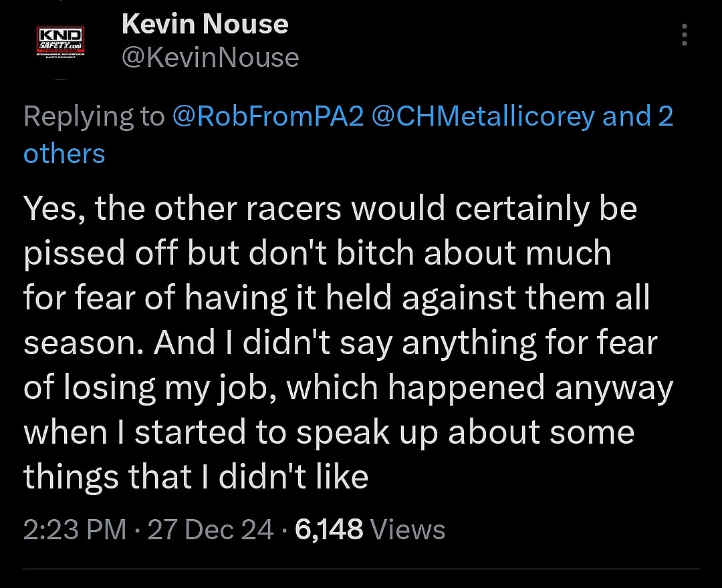722x588 pixels.
Task: Click the word "season" in the tweet
Action: point(82,344)
